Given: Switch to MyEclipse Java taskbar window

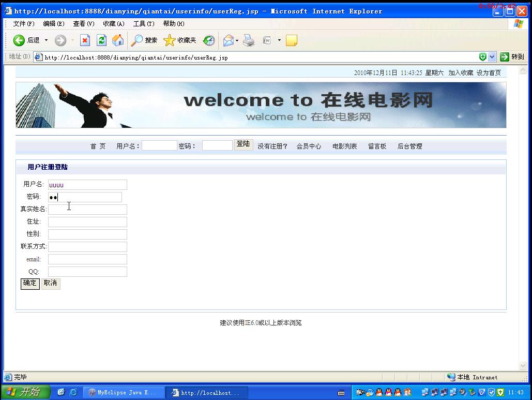Looking at the screenshot, I should [x=123, y=393].
